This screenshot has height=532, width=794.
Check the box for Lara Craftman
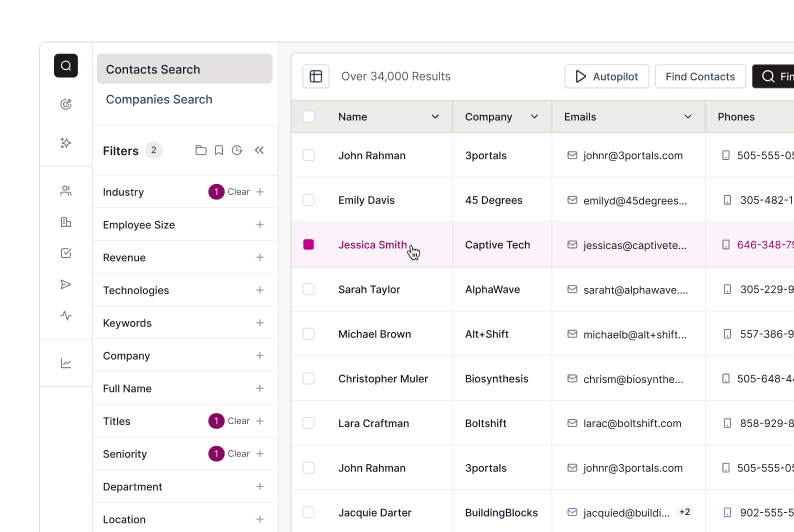click(308, 423)
